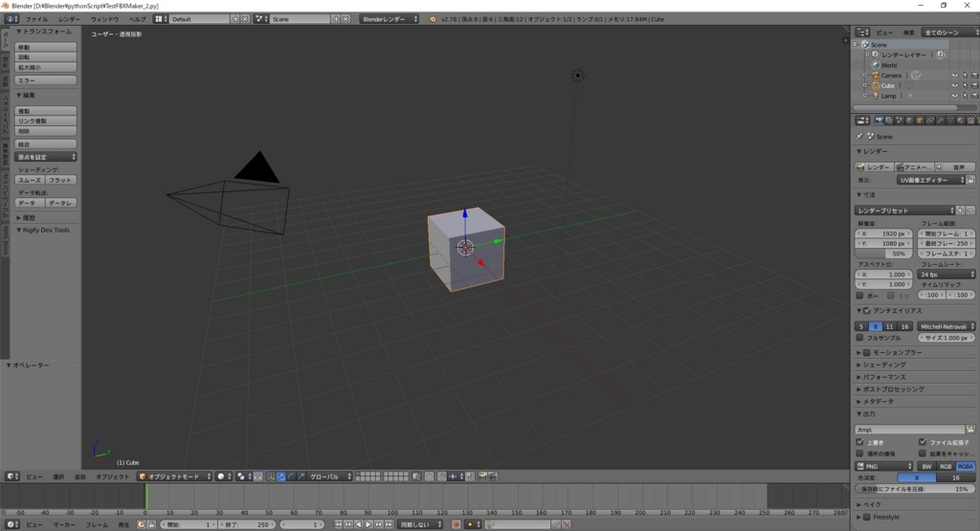This screenshot has height=531, width=980.
Task: Disable the anti-aliasing checkbox
Action: coord(867,311)
